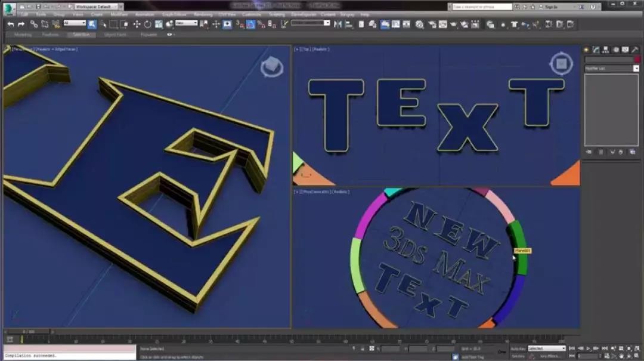Open the Group menu
The image size is (644, 361).
[59, 14]
